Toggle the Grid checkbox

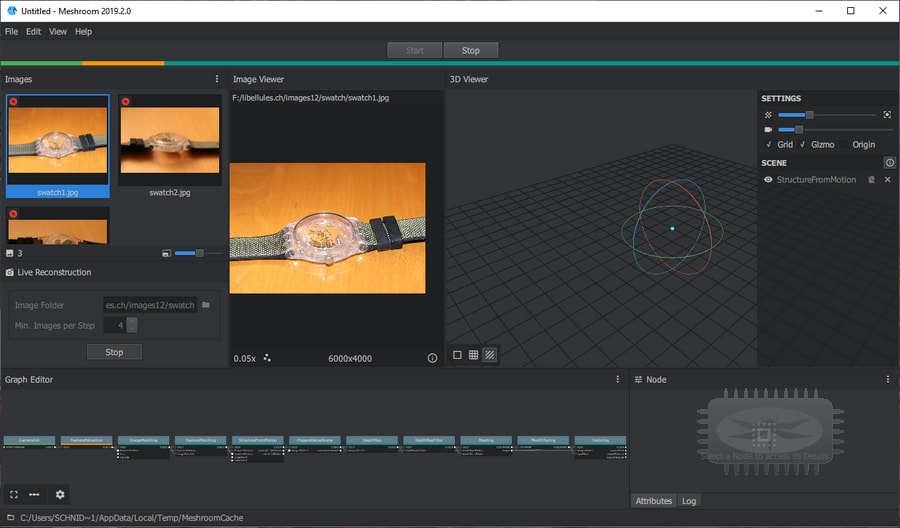779,145
